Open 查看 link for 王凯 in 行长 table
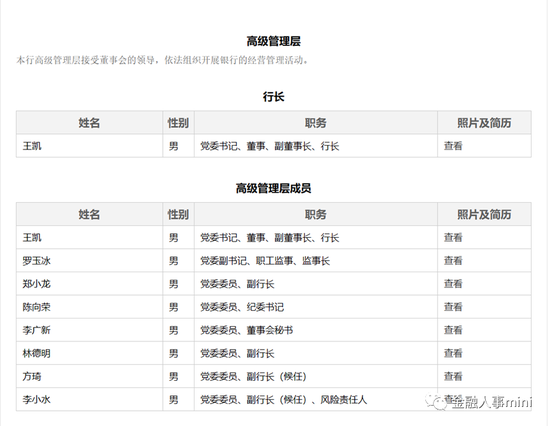550x426 pixels. tap(453, 146)
